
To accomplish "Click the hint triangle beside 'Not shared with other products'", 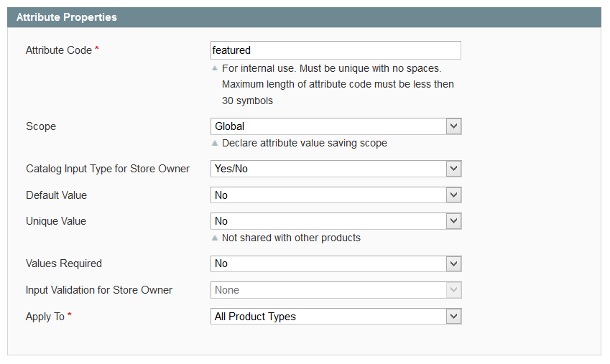I will click(215, 238).
